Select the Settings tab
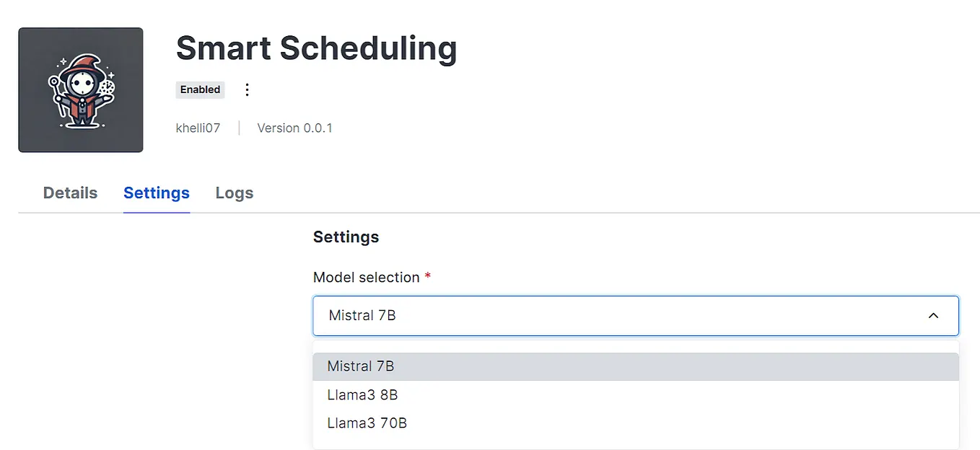Image resolution: width=980 pixels, height=450 pixels. point(157,193)
